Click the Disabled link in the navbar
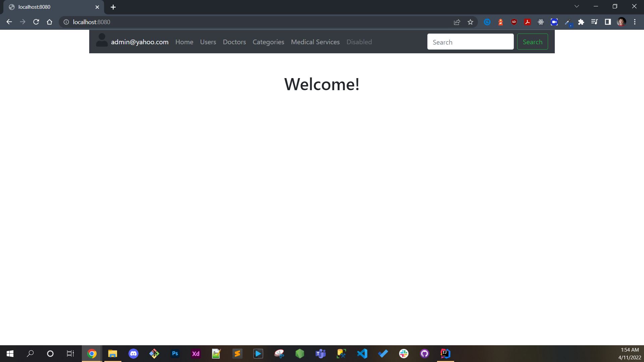 point(359,42)
